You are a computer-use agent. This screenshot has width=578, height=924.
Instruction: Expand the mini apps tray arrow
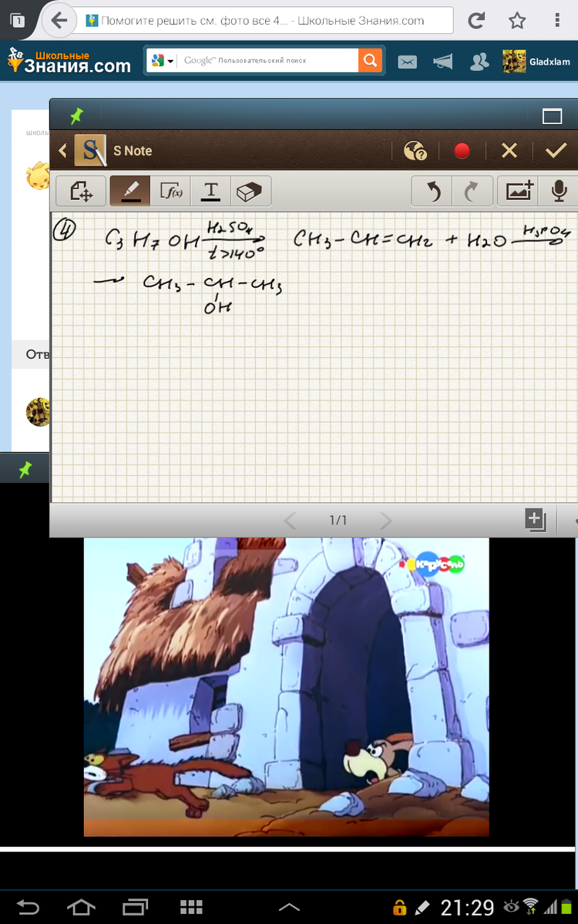288,907
